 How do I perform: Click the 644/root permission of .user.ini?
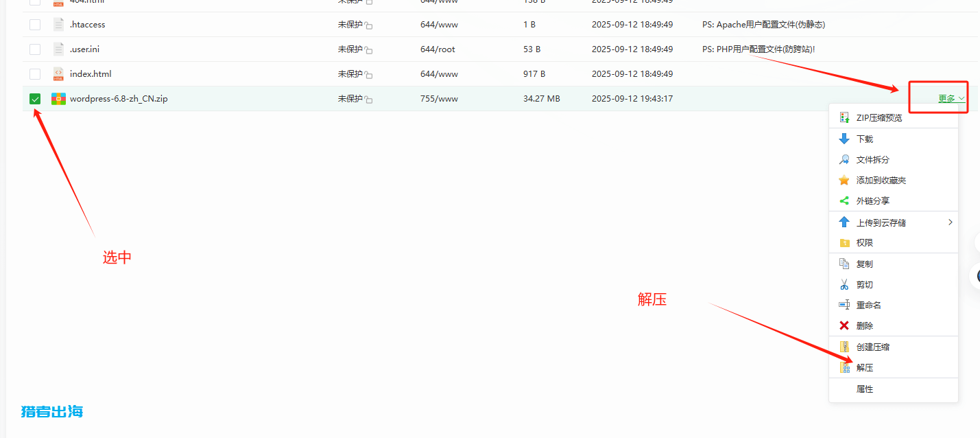[438, 49]
